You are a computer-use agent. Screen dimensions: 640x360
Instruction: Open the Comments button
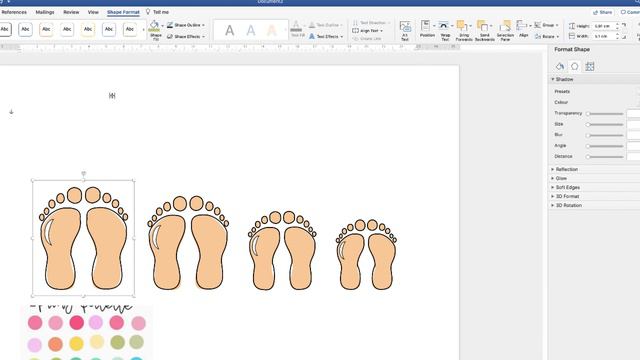(x=630, y=12)
